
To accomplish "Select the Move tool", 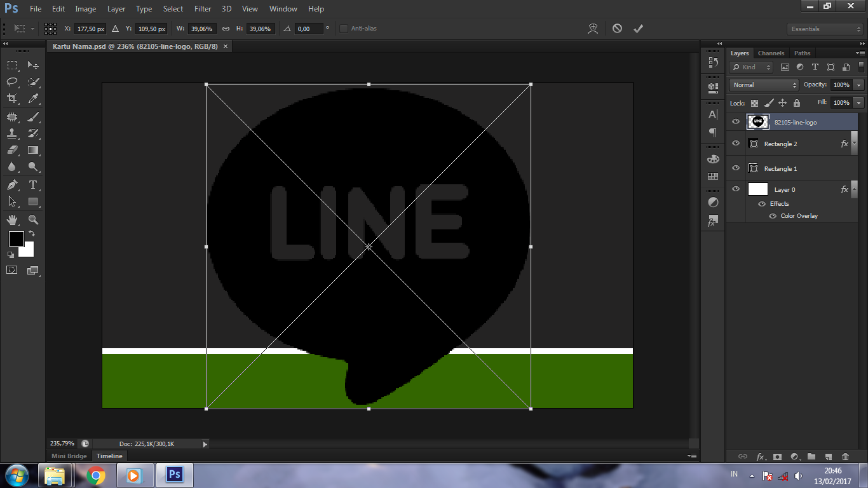I will click(x=33, y=65).
